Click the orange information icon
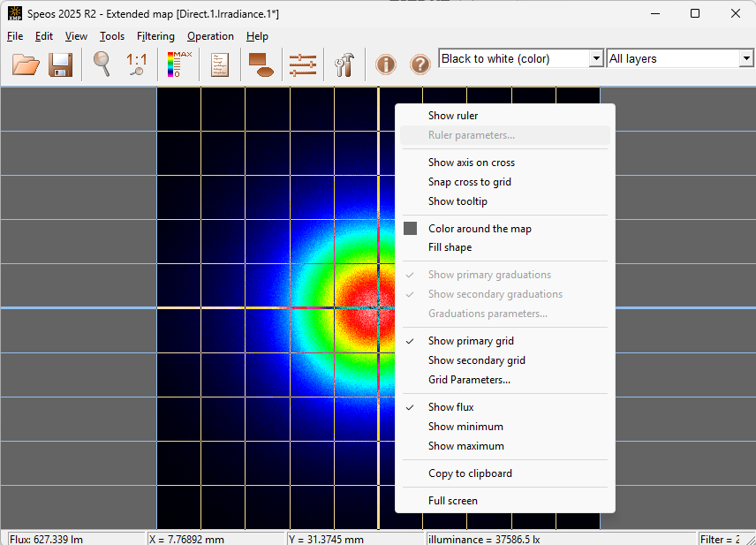 click(x=386, y=64)
